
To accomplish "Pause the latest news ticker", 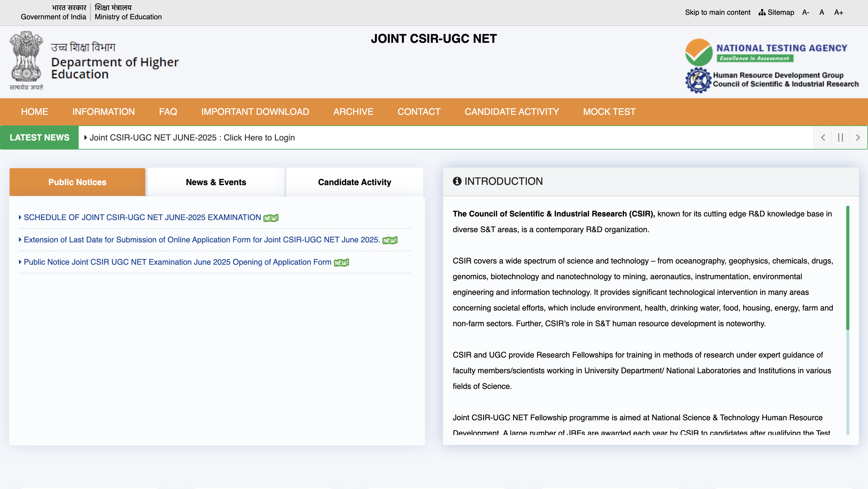I will (840, 137).
